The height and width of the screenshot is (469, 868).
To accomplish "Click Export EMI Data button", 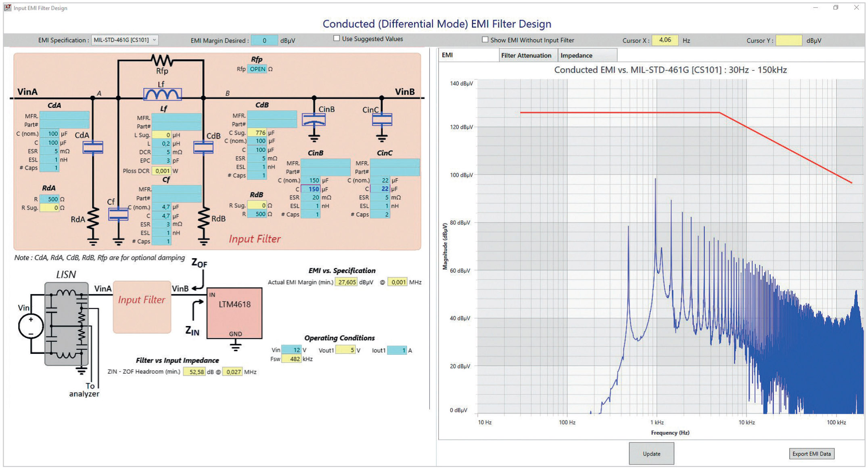I will point(811,454).
